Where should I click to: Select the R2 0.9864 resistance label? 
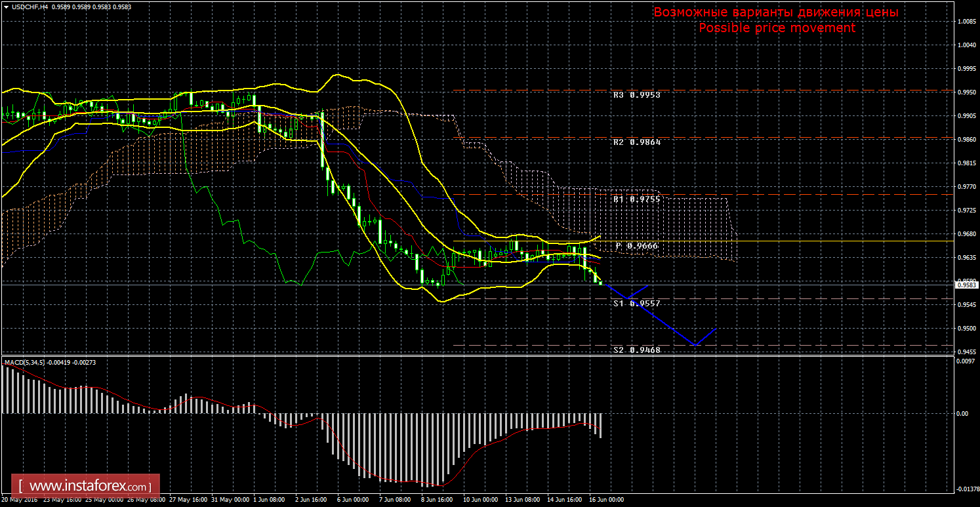[x=636, y=142]
